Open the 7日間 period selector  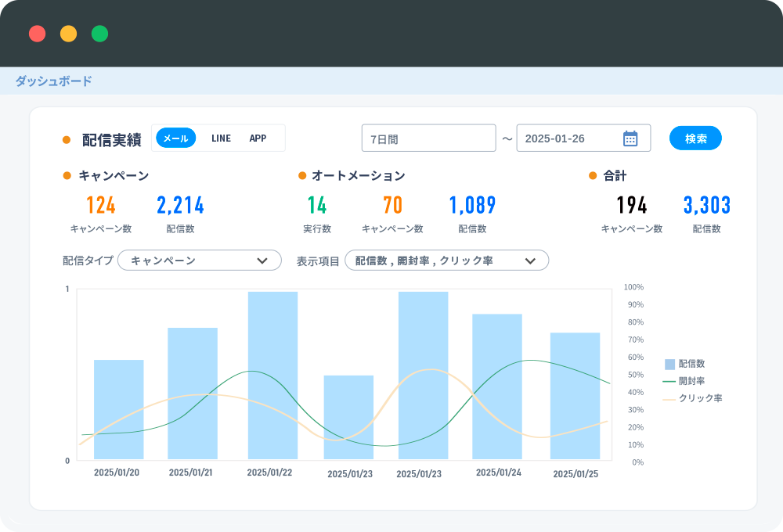click(x=428, y=138)
